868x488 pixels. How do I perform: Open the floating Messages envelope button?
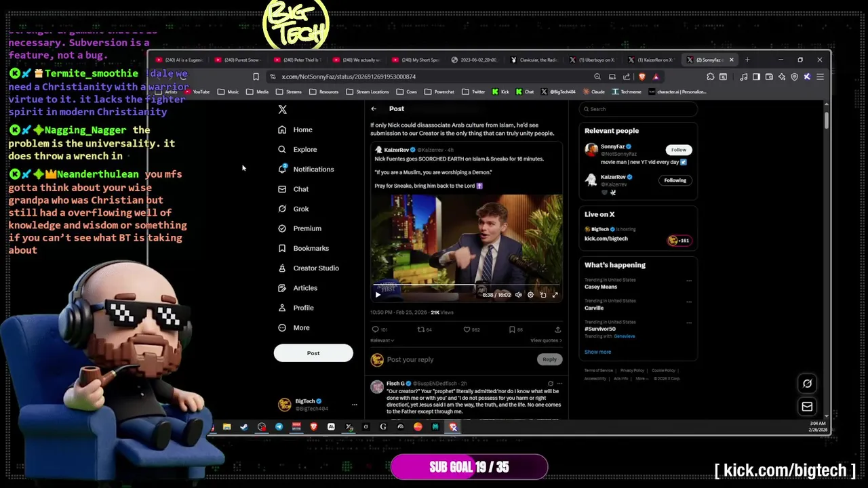[x=807, y=407]
